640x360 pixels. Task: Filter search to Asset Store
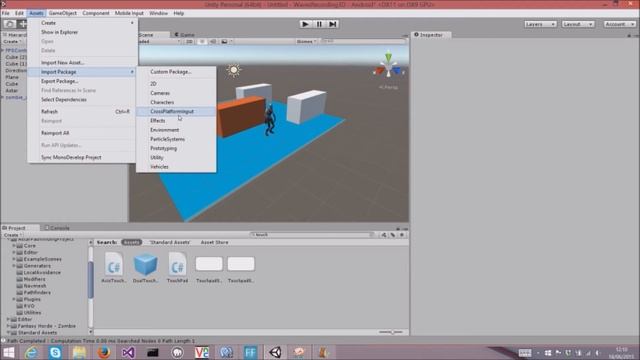tap(215, 242)
